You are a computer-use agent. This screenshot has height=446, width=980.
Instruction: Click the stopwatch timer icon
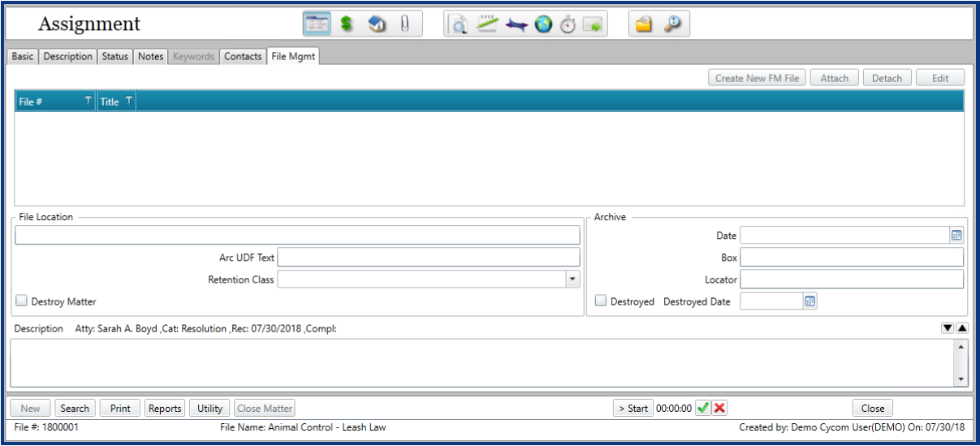pos(568,25)
